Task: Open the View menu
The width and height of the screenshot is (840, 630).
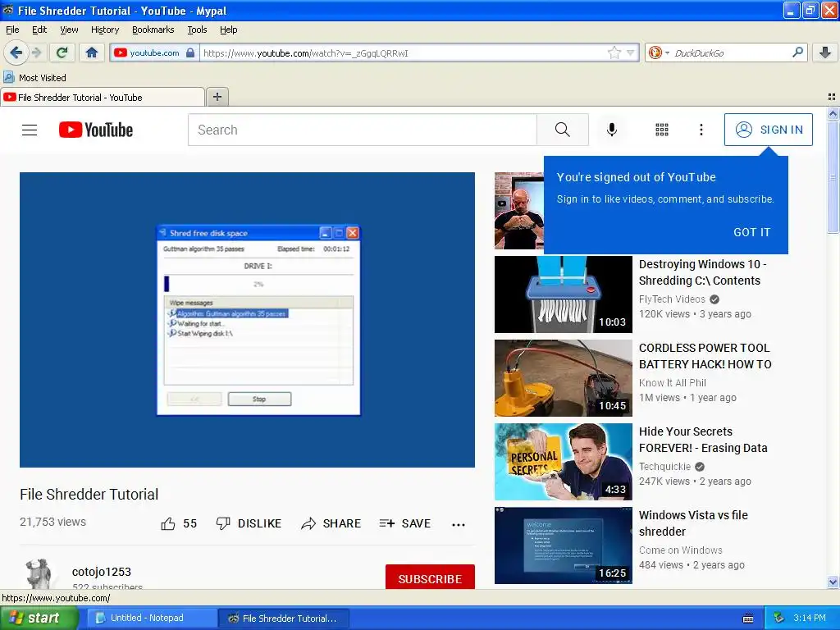Action: click(x=69, y=30)
